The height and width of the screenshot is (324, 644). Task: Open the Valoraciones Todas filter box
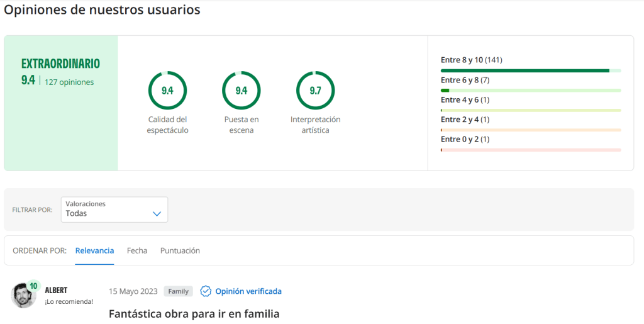[x=114, y=209]
